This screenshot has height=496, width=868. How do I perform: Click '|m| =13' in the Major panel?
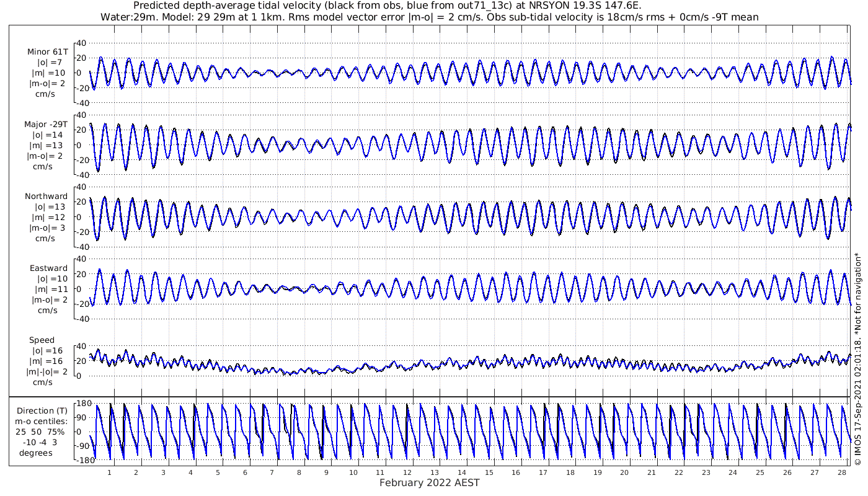[x=48, y=145]
